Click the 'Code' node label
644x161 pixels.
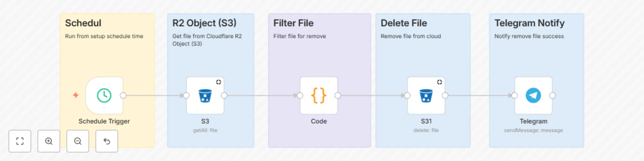(319, 121)
